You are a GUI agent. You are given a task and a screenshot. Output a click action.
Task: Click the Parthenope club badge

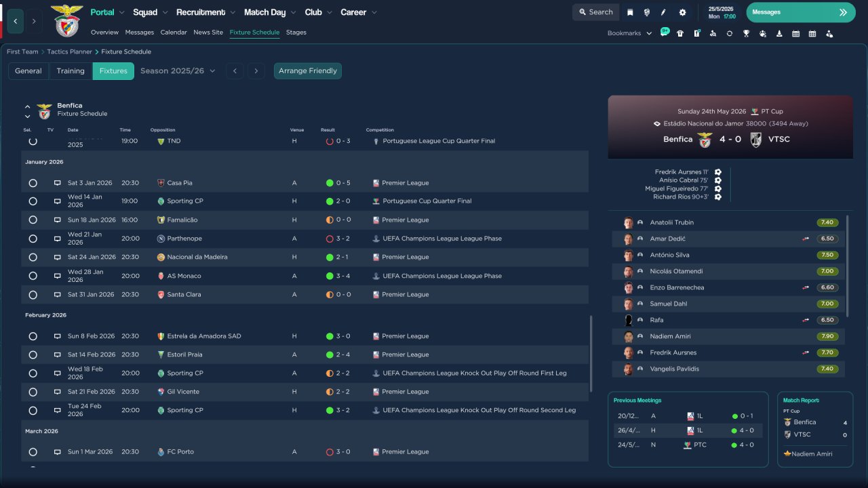[161, 239]
